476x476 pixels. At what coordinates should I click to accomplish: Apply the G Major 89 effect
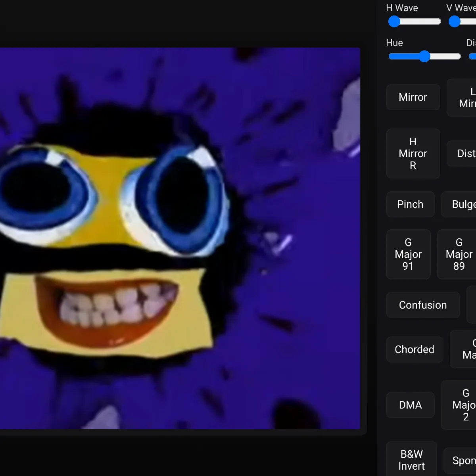457,254
